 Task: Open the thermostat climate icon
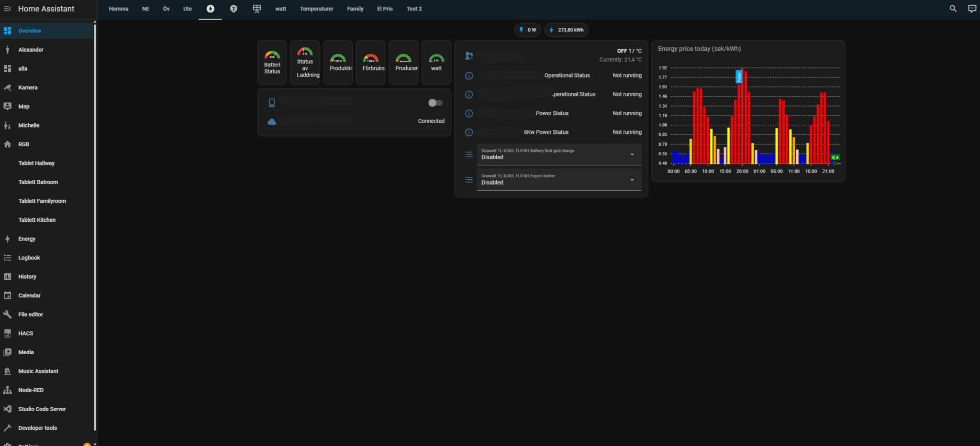[469, 56]
